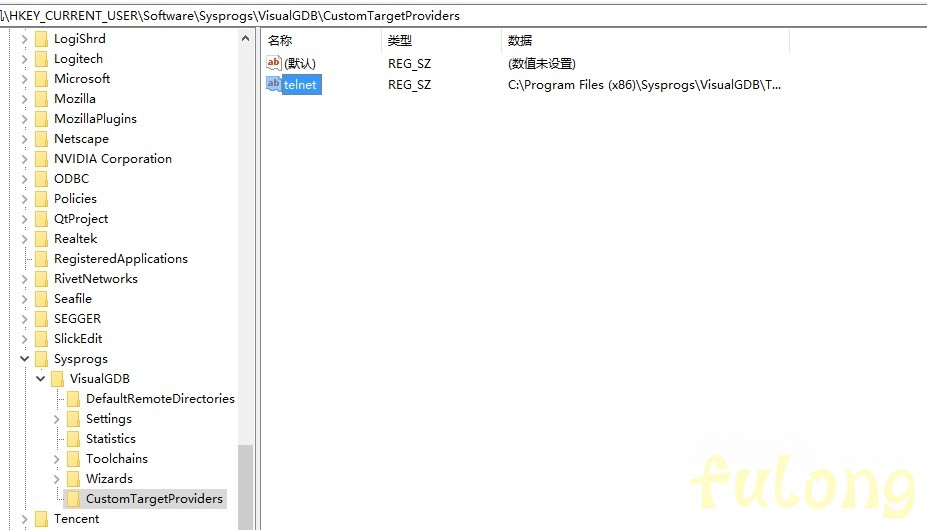The image size is (927, 530).
Task: Select the Policies key label
Action: (x=75, y=199)
